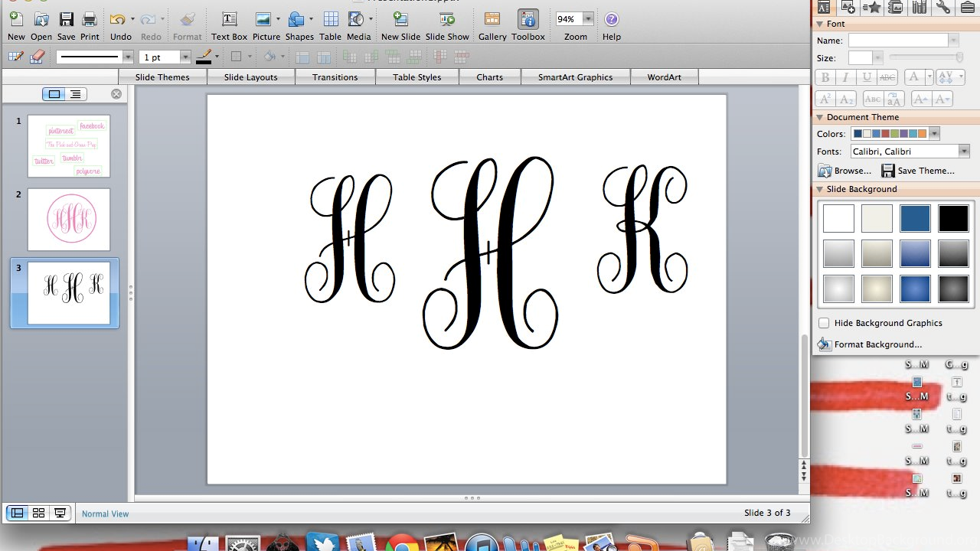The image size is (980, 551).
Task: Insert a Table using the toolbar icon
Action: tap(330, 20)
